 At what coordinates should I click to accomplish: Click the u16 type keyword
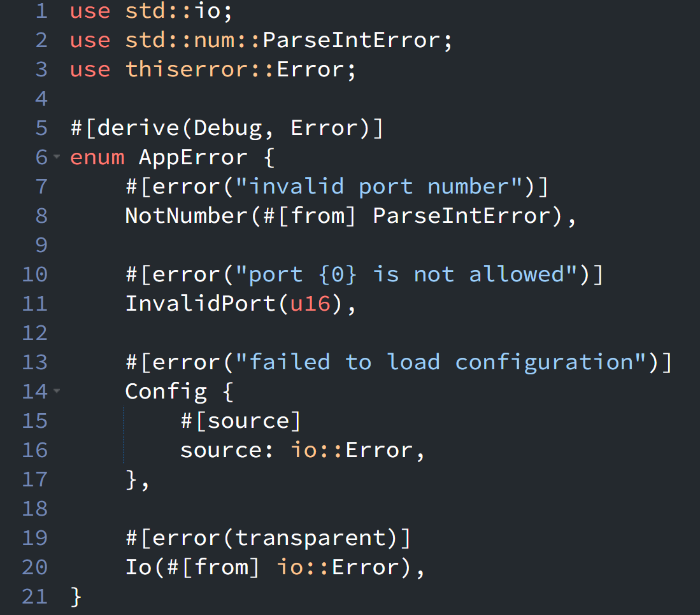tap(310, 304)
